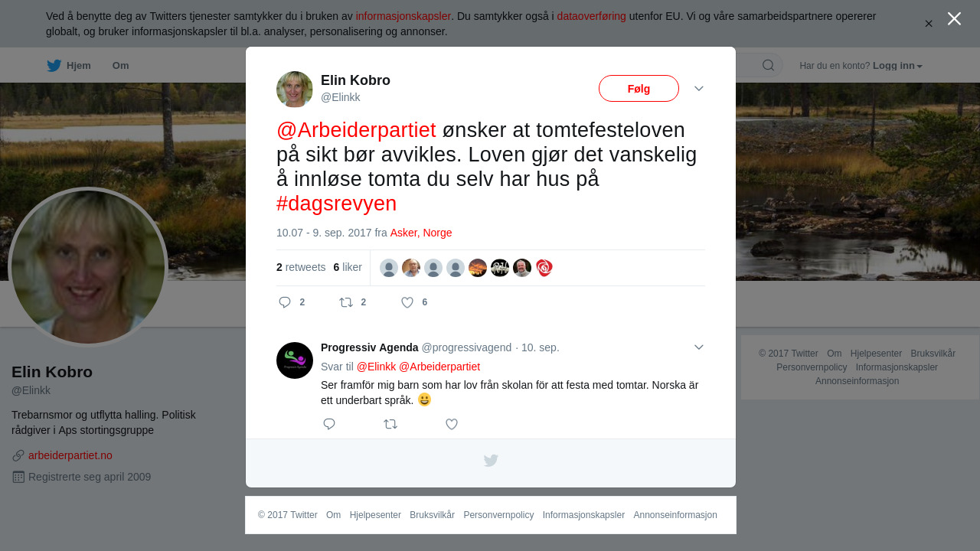Dismiss the cookie notice banner

point(929,24)
